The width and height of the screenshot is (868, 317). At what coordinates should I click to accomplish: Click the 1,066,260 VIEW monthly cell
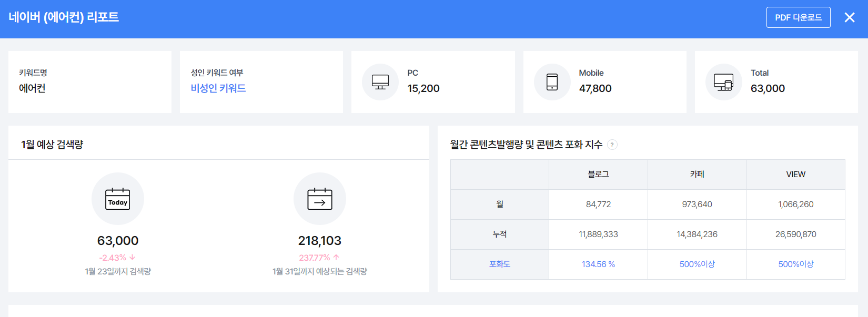click(795, 204)
